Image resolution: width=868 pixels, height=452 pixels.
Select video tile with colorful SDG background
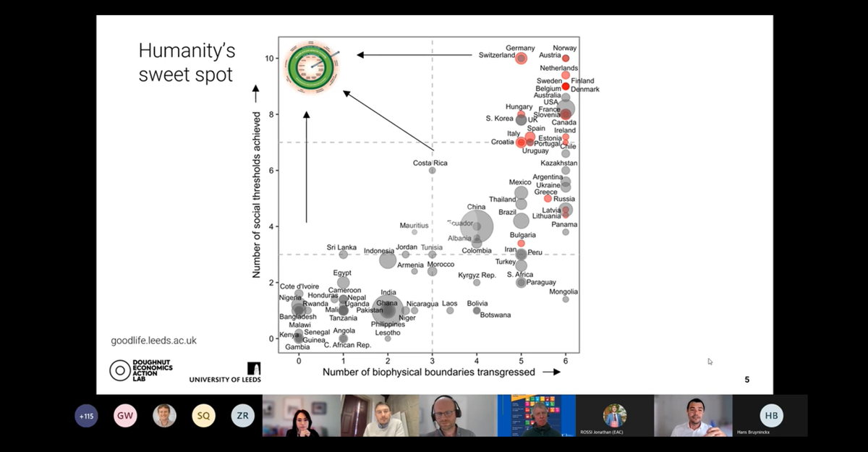click(x=536, y=416)
